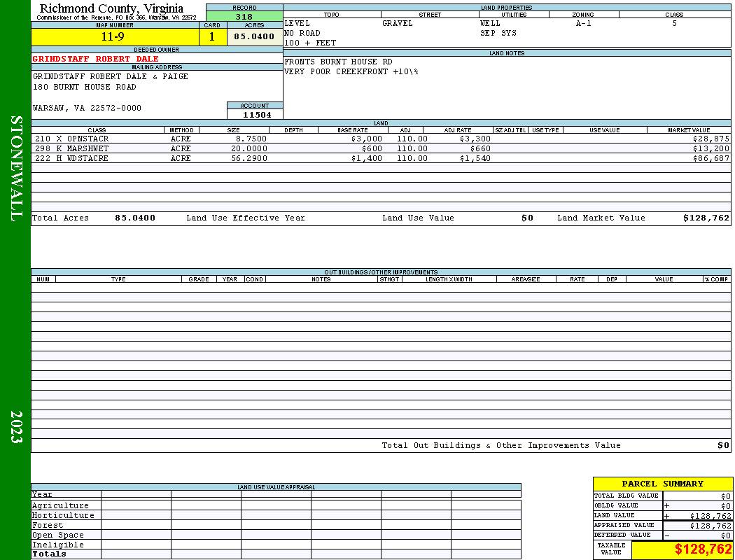Select street value GRAVEL
This screenshot has width=735, height=560.
(398, 23)
